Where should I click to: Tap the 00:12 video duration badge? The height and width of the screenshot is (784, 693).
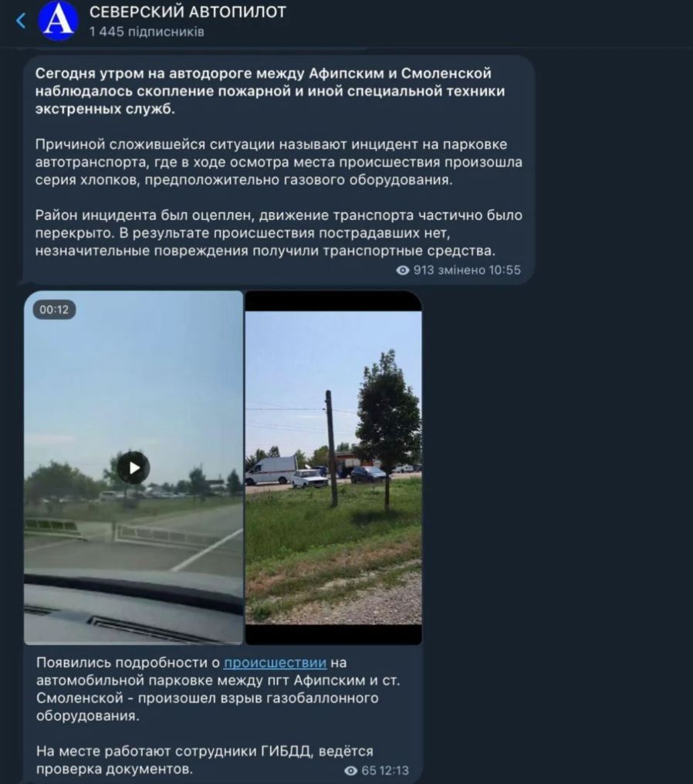[x=54, y=309]
